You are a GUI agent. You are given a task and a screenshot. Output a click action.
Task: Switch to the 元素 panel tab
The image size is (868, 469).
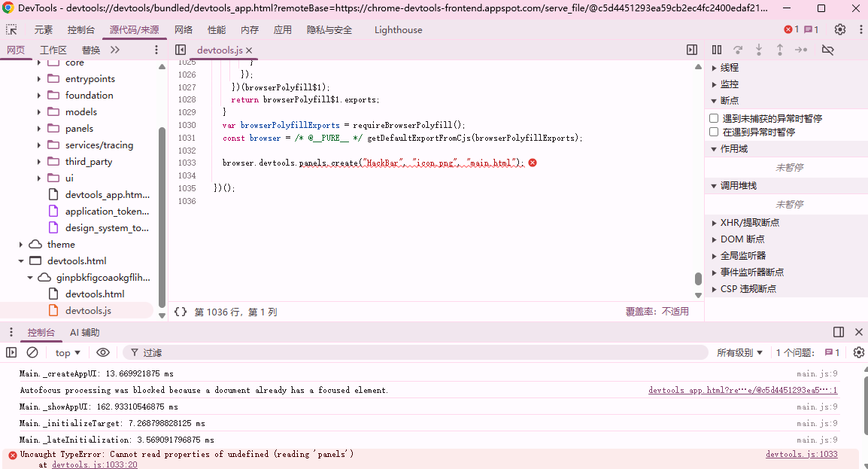click(43, 30)
